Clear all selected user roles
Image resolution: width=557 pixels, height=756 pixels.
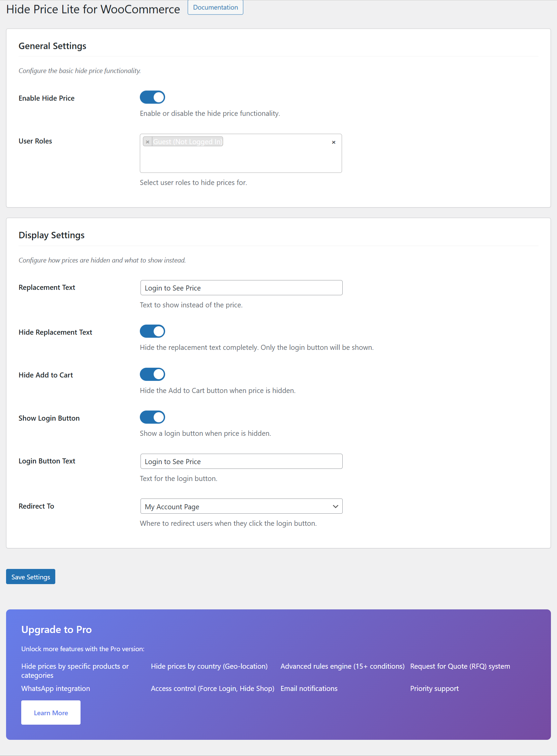point(334,142)
